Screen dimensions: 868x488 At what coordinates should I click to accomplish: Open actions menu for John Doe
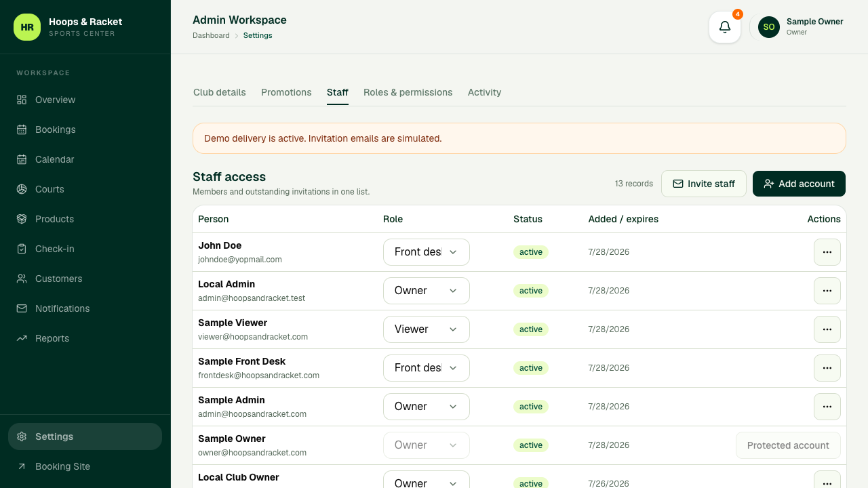827,252
